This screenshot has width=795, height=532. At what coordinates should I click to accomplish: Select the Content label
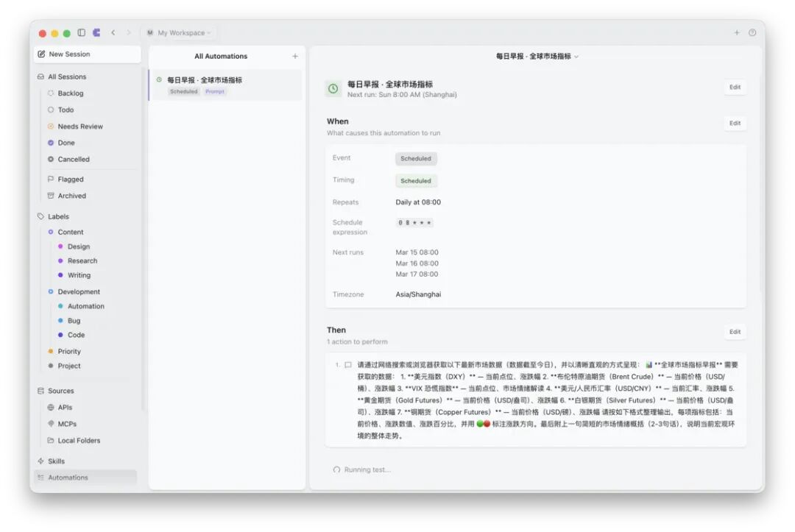71,232
